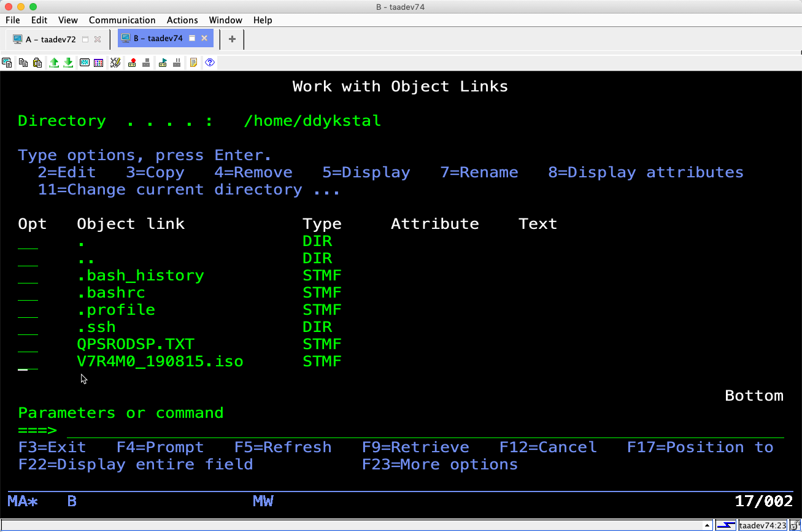Click the 8=Display attributes option text
Viewport: 802px width, 532px height.
[646, 172]
